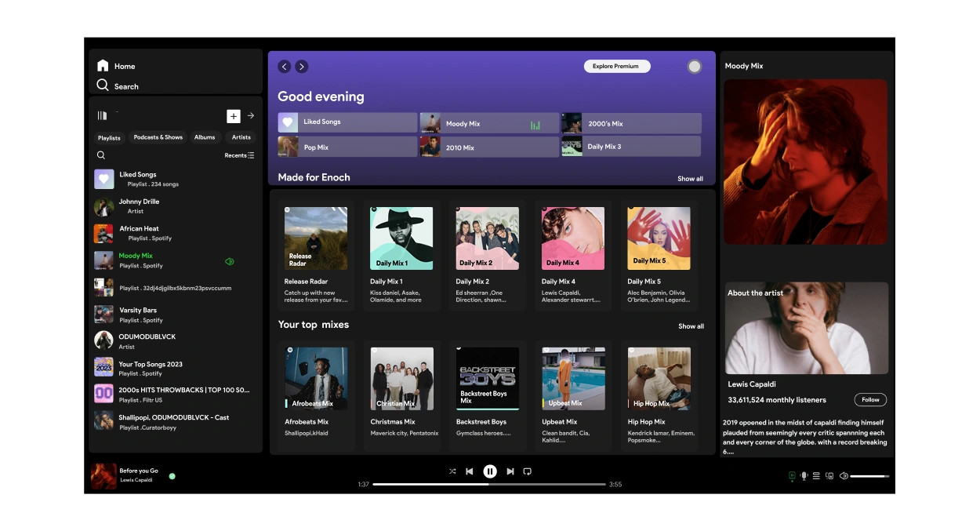Filter library by Playlists
The height and width of the screenshot is (531, 980).
pyautogui.click(x=109, y=137)
